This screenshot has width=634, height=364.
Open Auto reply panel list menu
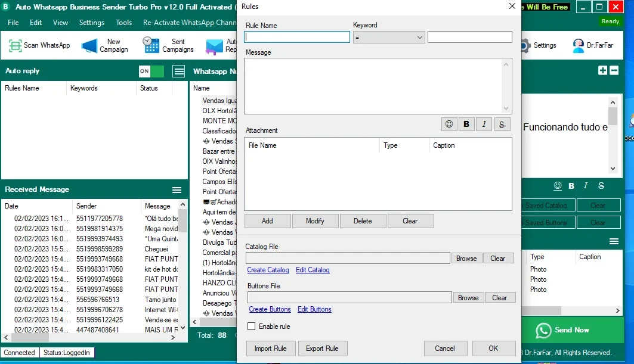(179, 71)
